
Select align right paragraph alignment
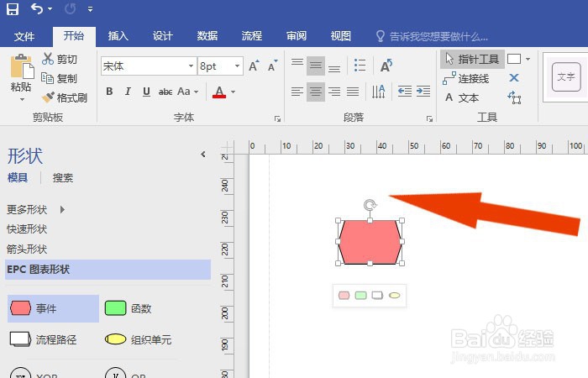tap(334, 92)
